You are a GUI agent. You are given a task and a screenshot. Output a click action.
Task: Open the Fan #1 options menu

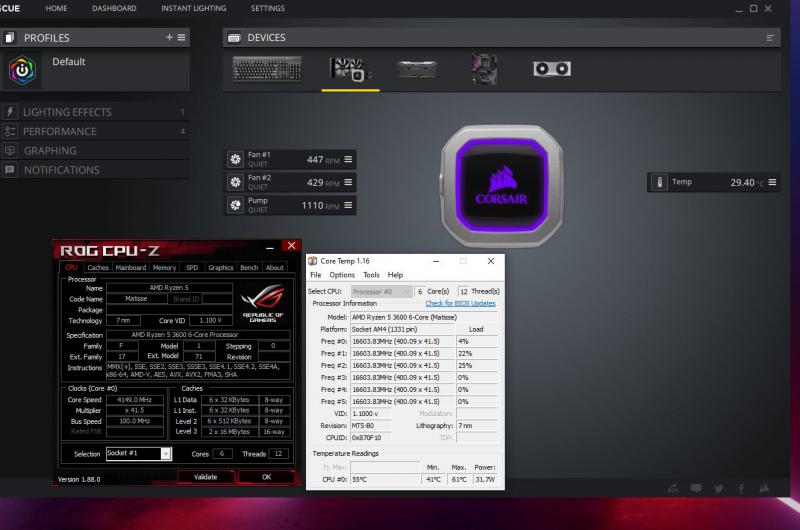349,160
